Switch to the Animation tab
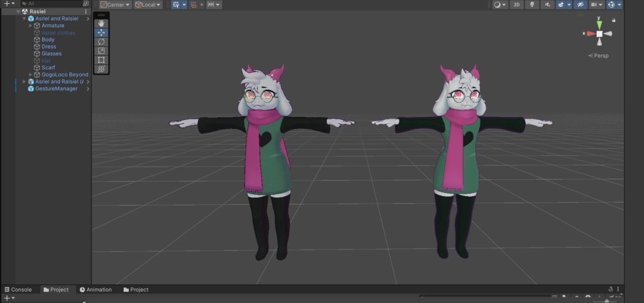This screenshot has height=303, width=644. pyautogui.click(x=96, y=289)
